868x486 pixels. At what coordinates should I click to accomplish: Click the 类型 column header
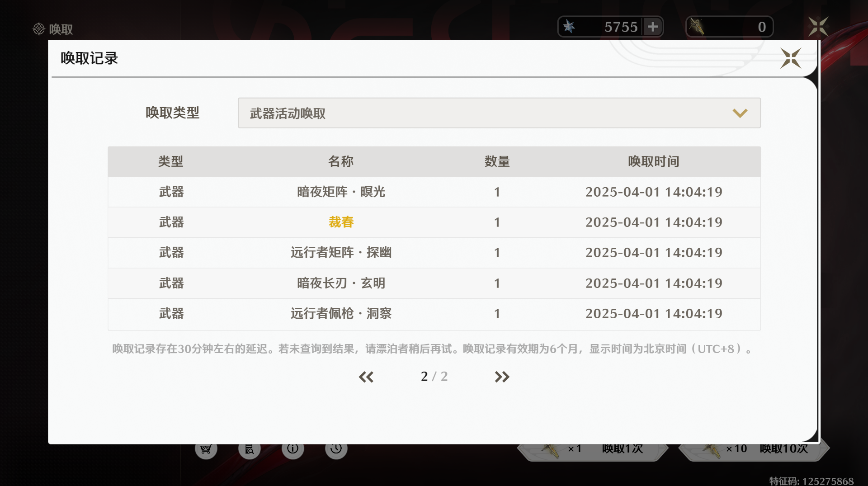(171, 161)
